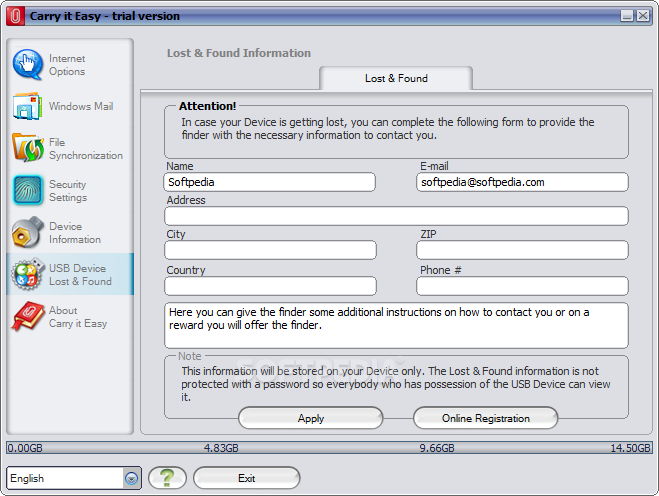Screen dimensions: 659x496
Task: Click the English language combo box text
Action: click(x=27, y=478)
